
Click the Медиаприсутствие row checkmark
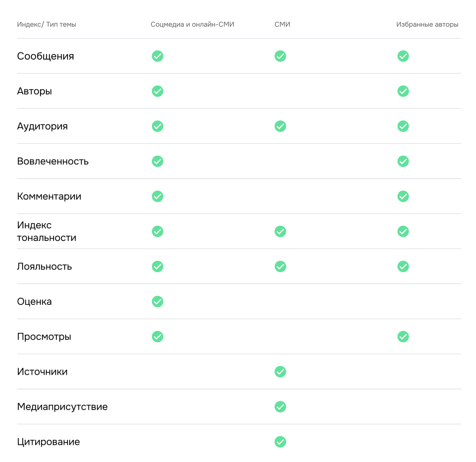point(280,407)
